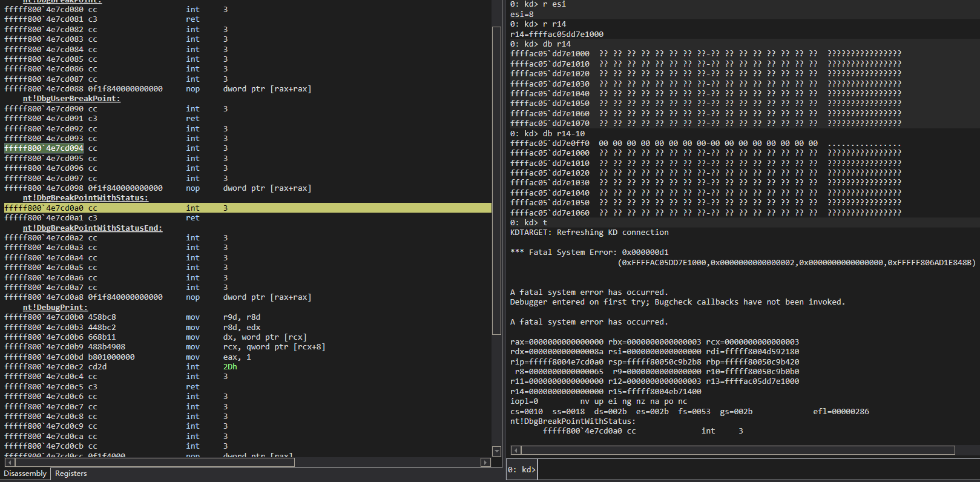
Task: Click the kd command input field
Action: tap(758, 470)
